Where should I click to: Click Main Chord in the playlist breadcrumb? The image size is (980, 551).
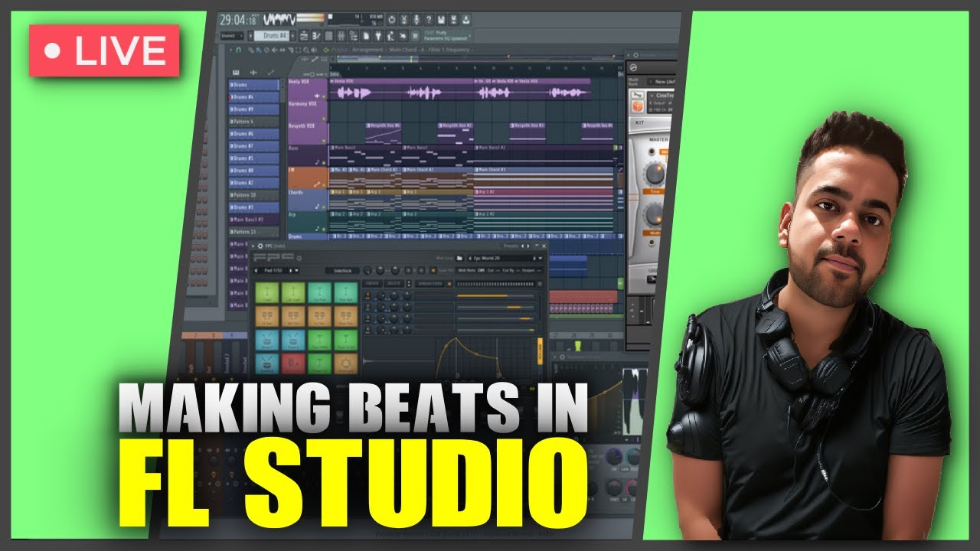403,50
